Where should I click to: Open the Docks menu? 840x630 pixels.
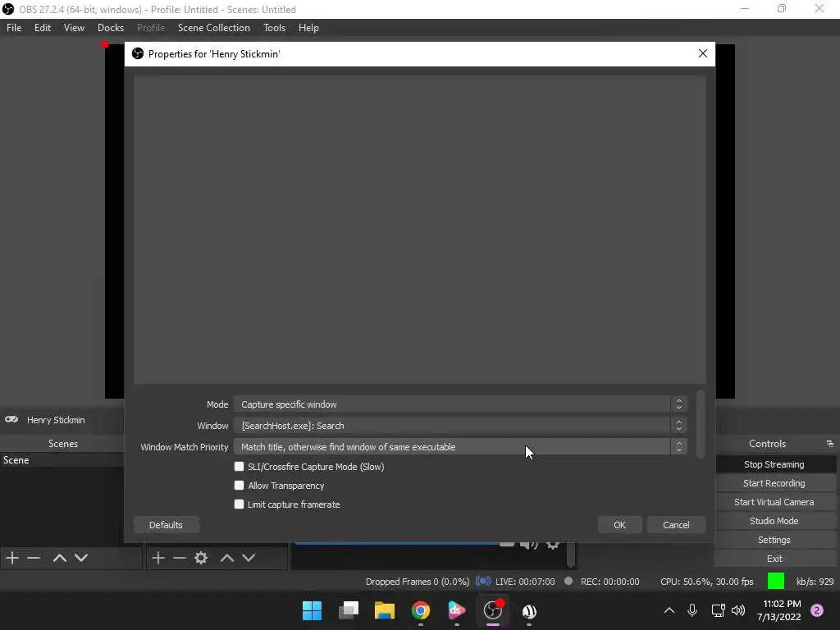(x=111, y=28)
